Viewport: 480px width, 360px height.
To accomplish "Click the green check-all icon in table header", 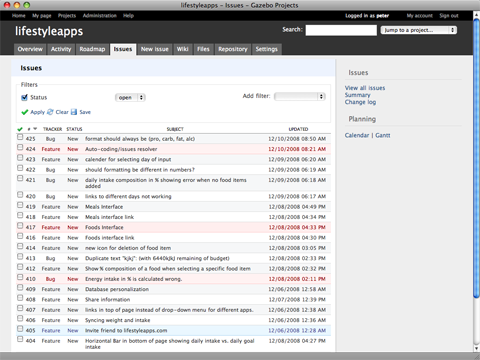I will pyautogui.click(x=20, y=129).
